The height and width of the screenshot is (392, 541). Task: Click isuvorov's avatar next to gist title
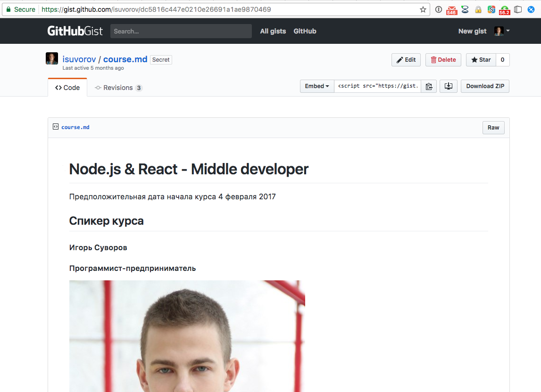pos(52,58)
